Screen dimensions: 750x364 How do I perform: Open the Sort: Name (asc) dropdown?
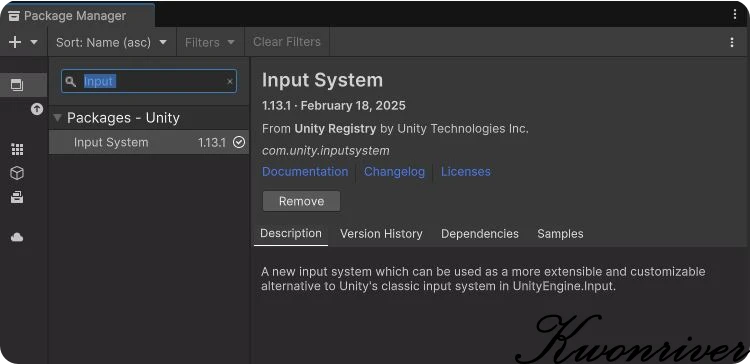click(111, 42)
